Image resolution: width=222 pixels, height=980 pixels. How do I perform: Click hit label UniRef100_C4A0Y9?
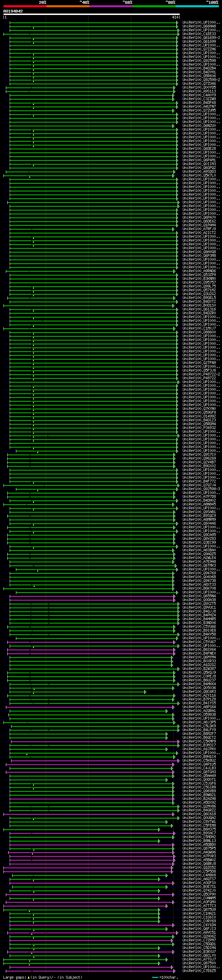coord(199,95)
